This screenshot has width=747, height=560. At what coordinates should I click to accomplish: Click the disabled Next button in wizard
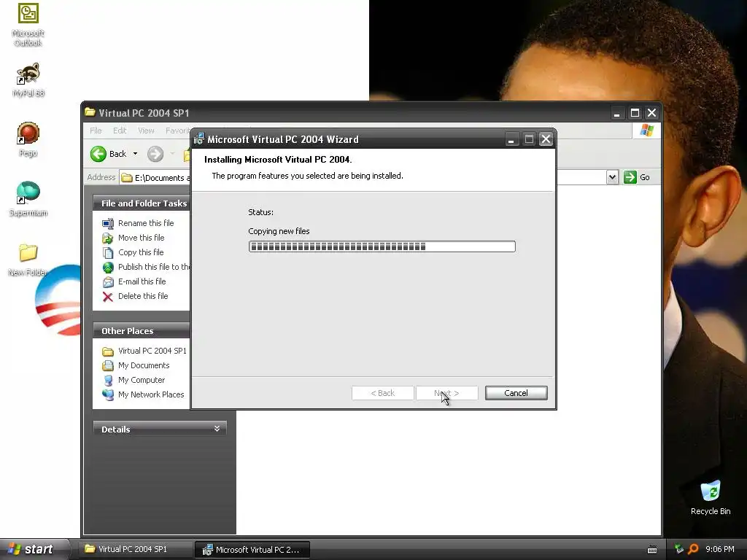(446, 393)
